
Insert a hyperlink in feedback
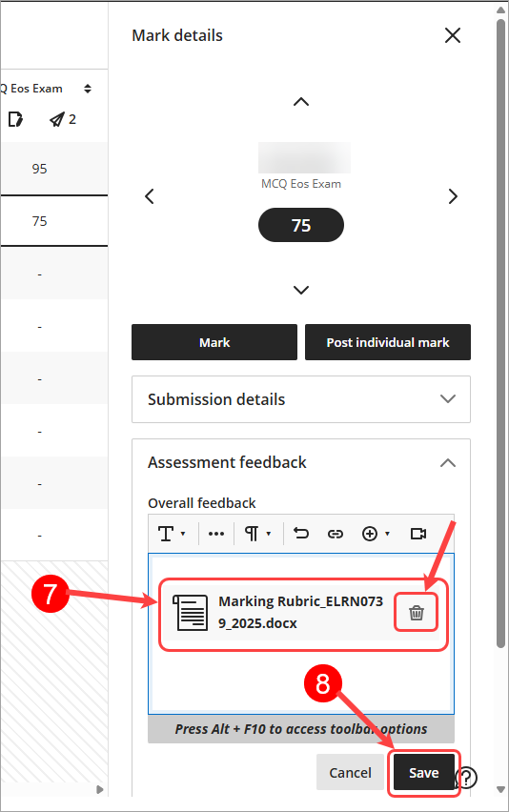click(x=335, y=534)
